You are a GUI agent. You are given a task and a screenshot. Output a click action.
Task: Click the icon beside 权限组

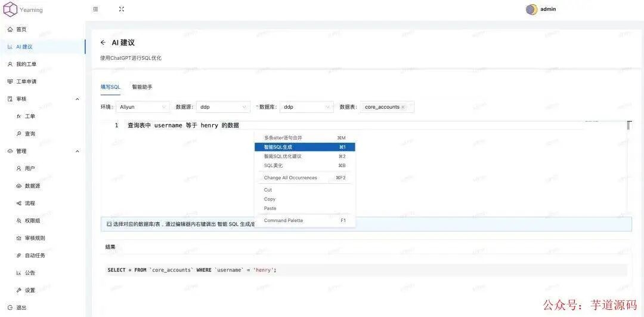[19, 221]
